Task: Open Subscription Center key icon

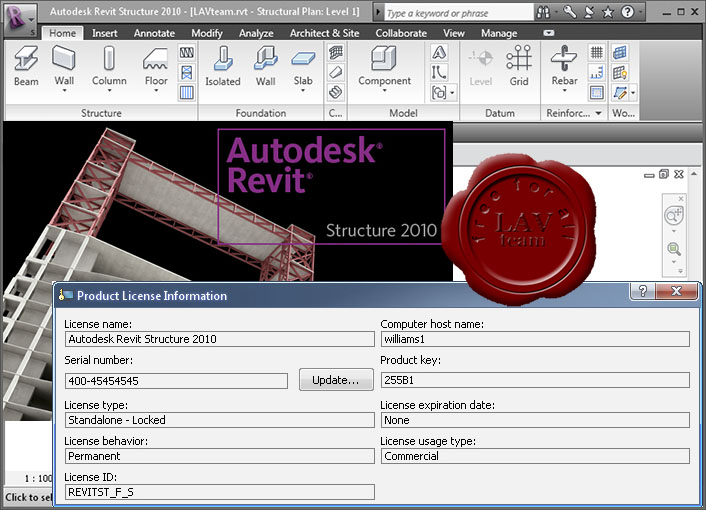Action: (570, 12)
